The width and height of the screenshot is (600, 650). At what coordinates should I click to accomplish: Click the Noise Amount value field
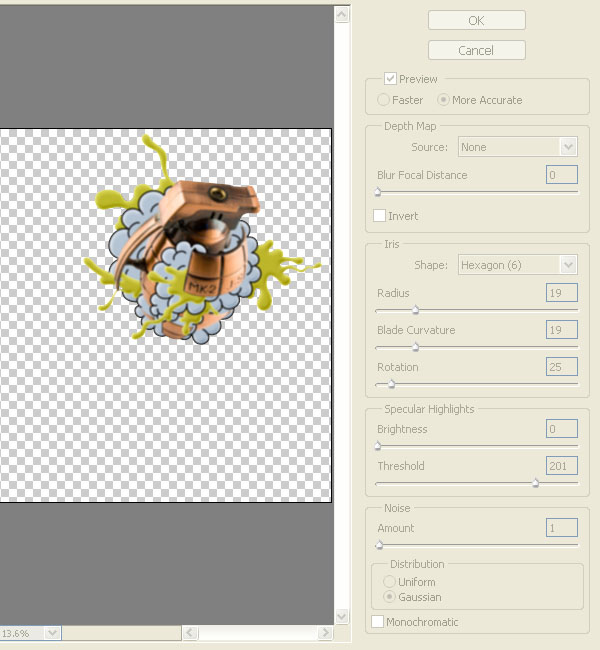click(x=561, y=527)
